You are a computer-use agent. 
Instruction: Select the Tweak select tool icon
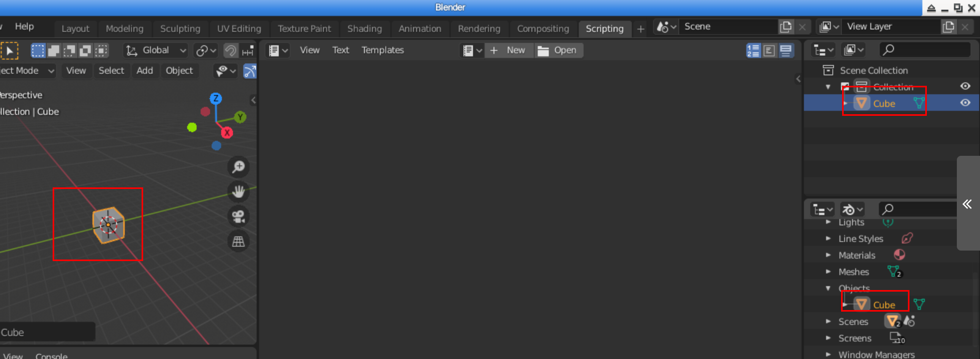pyautogui.click(x=9, y=51)
